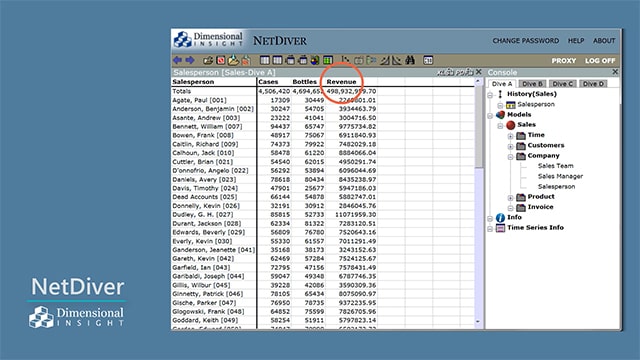Close the Console panel
Viewport: 640px width, 360px height.
tap(615, 72)
